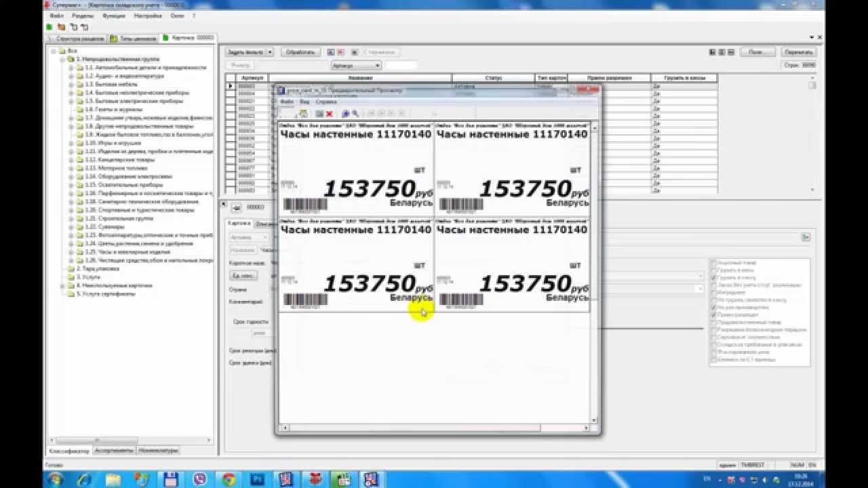Click the Задать фильтр button
This screenshot has height=488, width=868.
[x=245, y=52]
